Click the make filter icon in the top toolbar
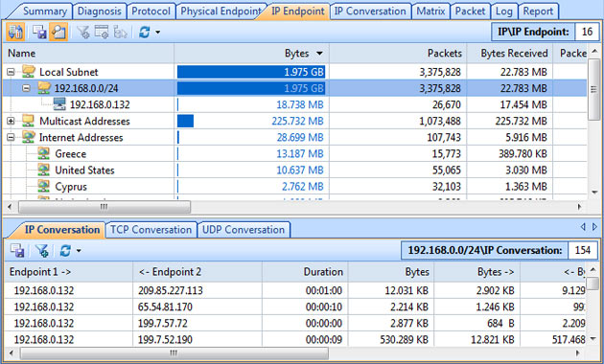 point(82,33)
